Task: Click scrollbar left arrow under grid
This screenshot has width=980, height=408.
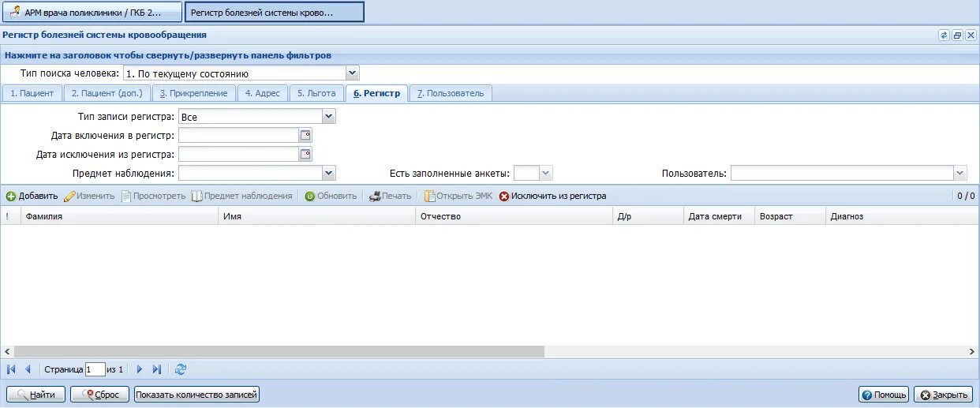Action: (x=8, y=351)
